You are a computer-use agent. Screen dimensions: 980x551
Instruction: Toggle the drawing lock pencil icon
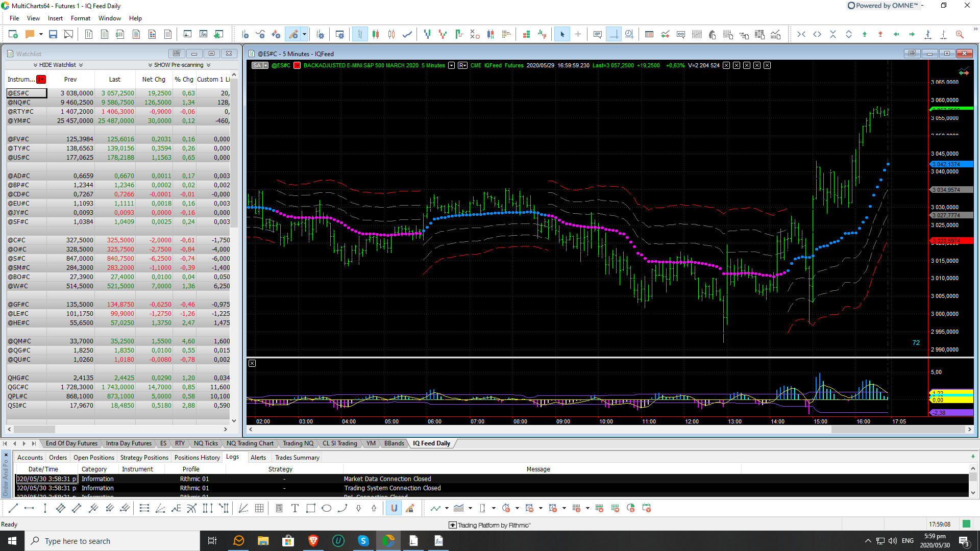pos(409,508)
